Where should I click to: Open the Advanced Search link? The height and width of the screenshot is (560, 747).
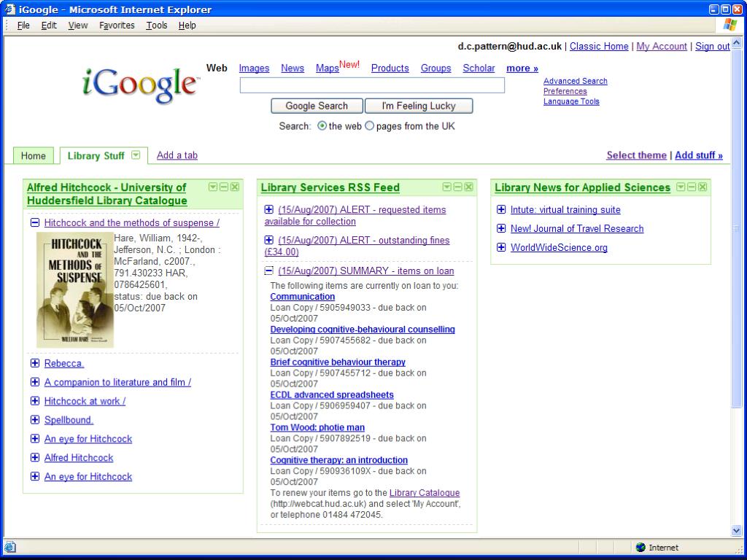click(576, 81)
